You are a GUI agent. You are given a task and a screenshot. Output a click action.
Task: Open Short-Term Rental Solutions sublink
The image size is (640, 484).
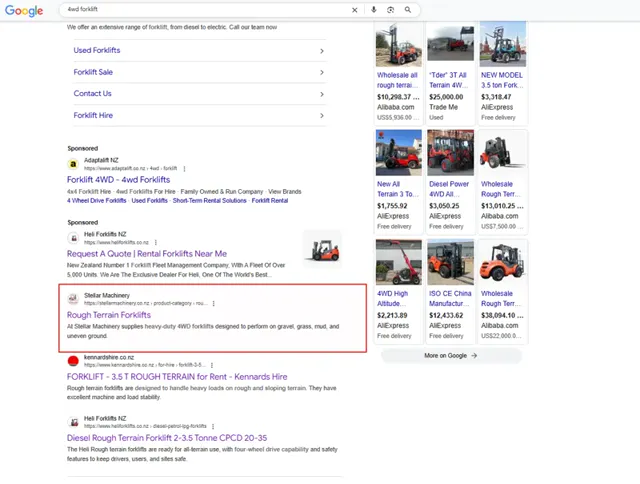point(209,200)
